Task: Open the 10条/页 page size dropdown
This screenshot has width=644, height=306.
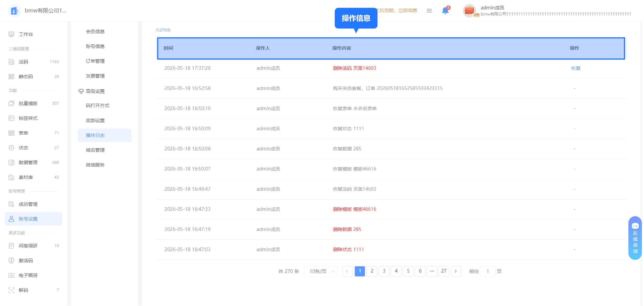Action: click(x=320, y=271)
